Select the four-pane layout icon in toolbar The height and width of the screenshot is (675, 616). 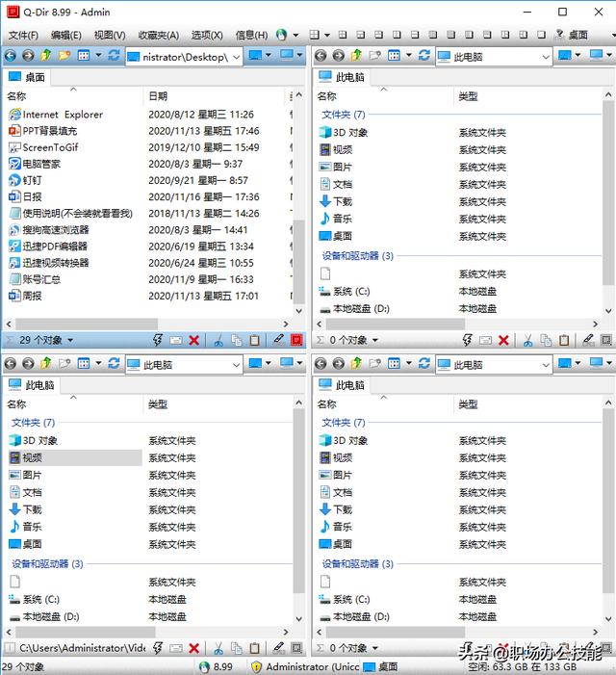tap(315, 35)
